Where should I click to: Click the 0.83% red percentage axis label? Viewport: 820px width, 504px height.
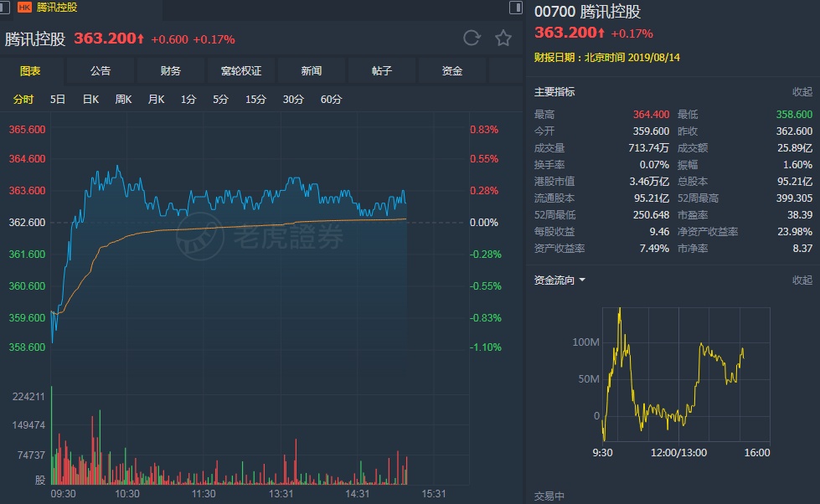(x=484, y=130)
